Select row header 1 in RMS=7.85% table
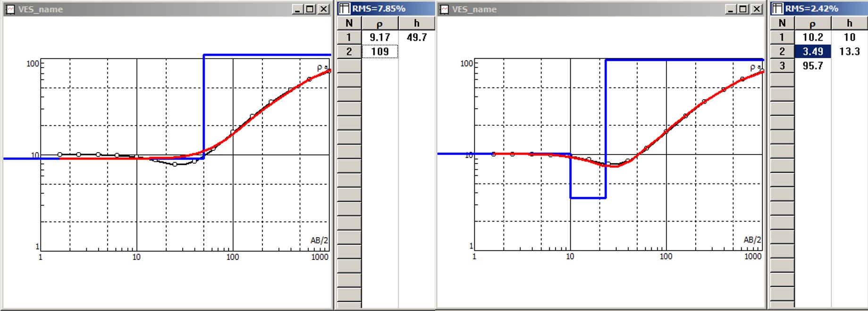868x311 pixels. 349,37
